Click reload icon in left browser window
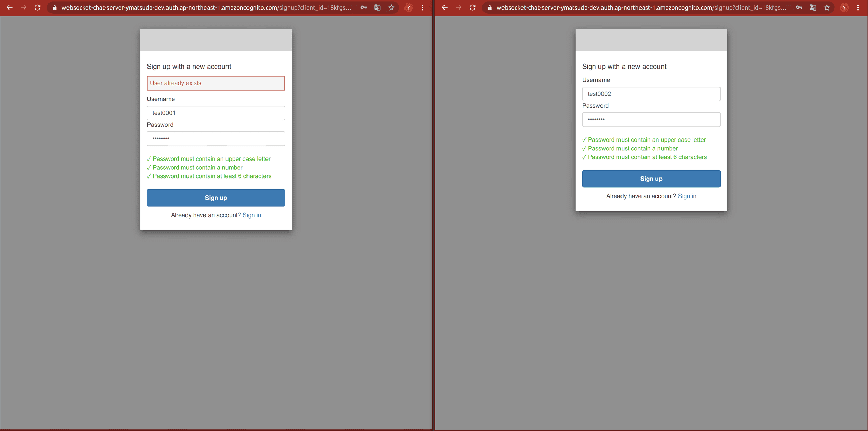 coord(37,7)
